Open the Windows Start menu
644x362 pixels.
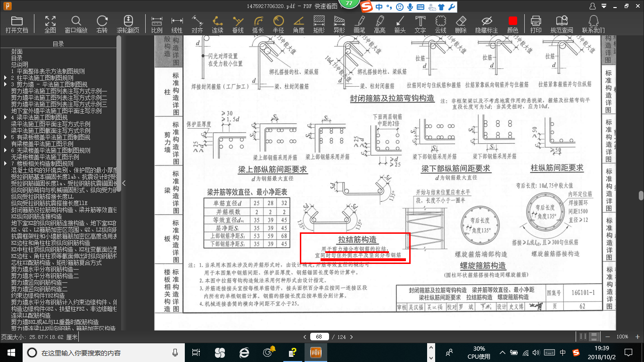tap(11, 353)
